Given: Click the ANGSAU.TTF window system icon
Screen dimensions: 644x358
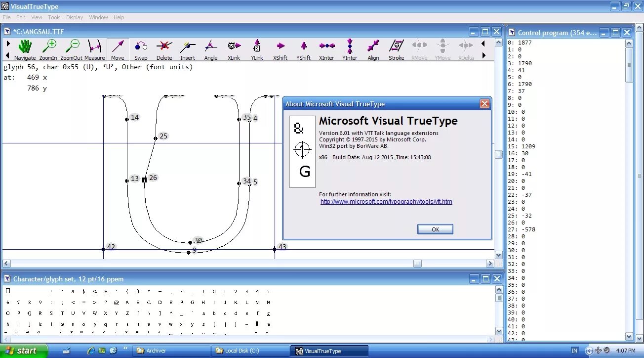Looking at the screenshot, I should tap(7, 31).
